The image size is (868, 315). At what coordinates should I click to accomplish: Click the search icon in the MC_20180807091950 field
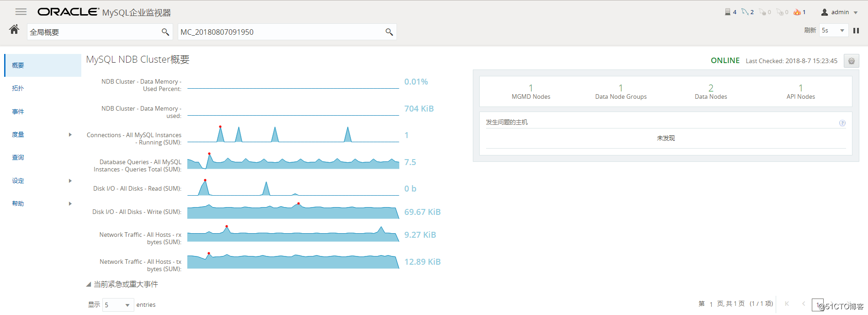coord(389,32)
